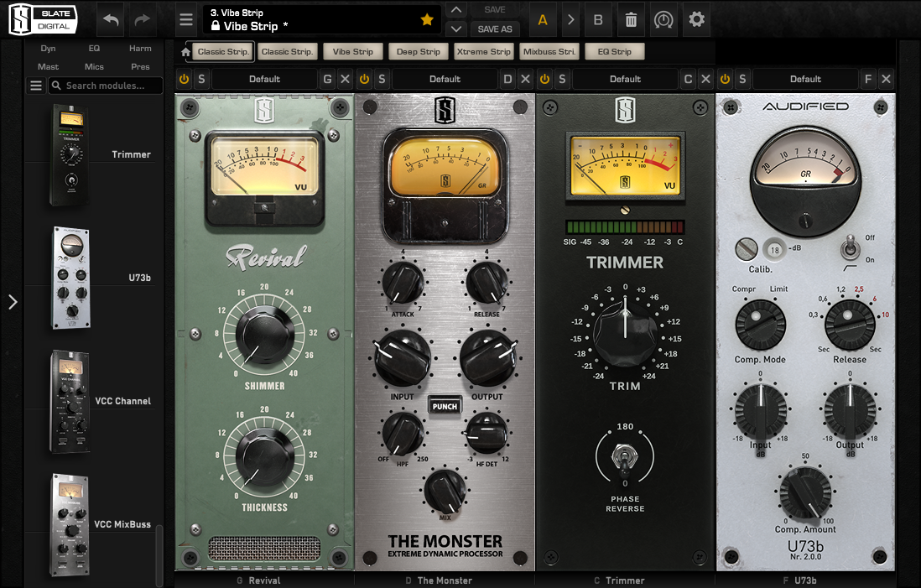
Task: Open settings gear
Action: pyautogui.click(x=697, y=19)
